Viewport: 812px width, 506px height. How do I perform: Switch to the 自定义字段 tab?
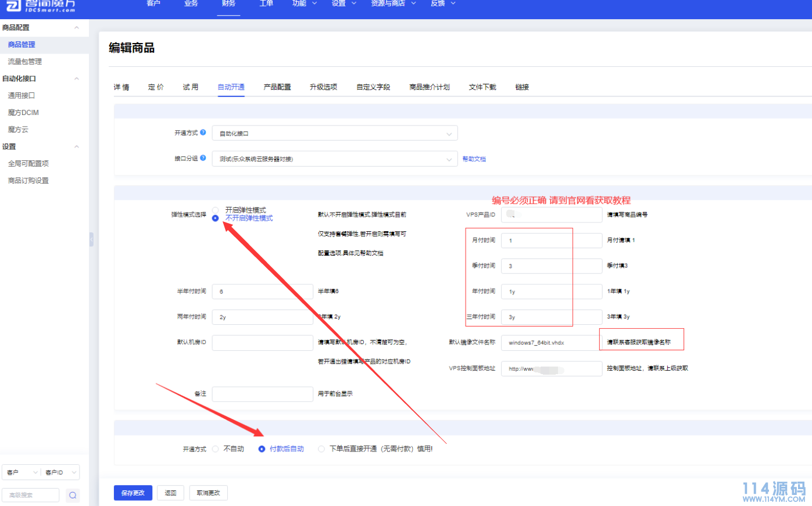click(373, 87)
